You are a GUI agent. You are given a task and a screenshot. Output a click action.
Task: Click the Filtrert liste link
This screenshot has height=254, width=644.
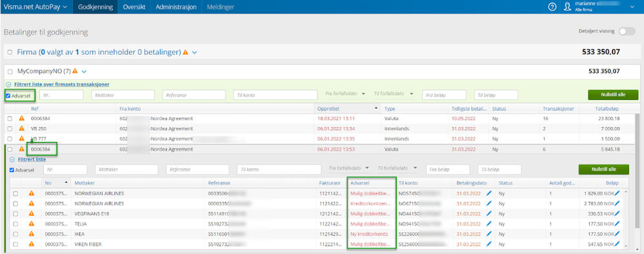(x=32, y=159)
